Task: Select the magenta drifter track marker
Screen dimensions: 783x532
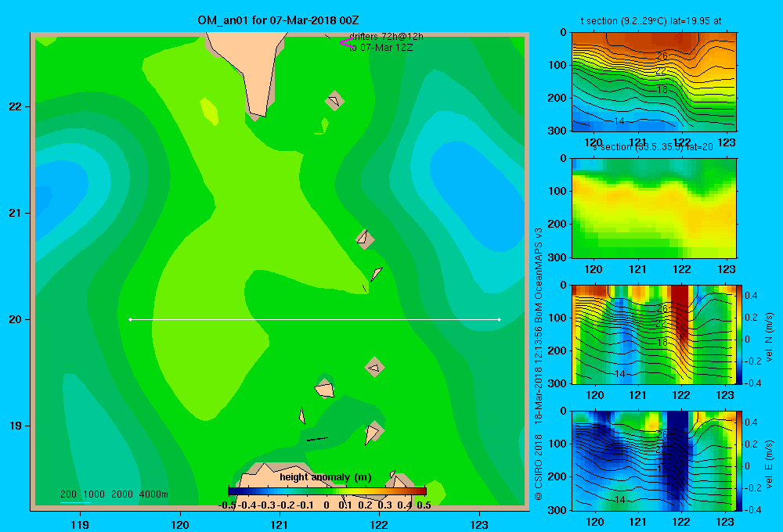Action: [346, 42]
